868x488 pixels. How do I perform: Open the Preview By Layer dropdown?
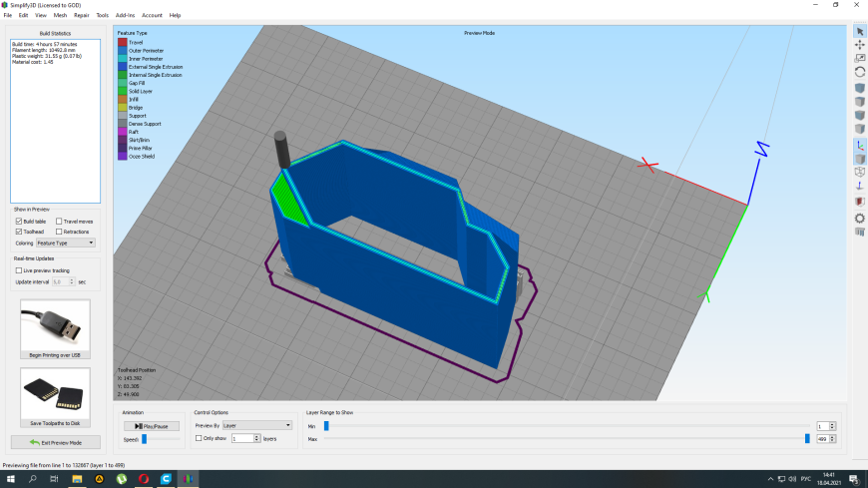[256, 425]
